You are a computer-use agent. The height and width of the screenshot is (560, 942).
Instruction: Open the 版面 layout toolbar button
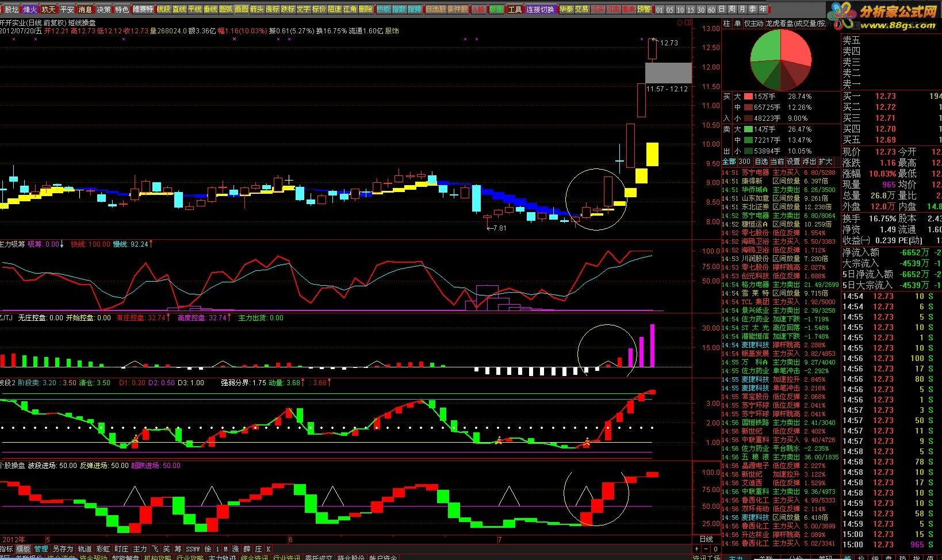(496, 9)
